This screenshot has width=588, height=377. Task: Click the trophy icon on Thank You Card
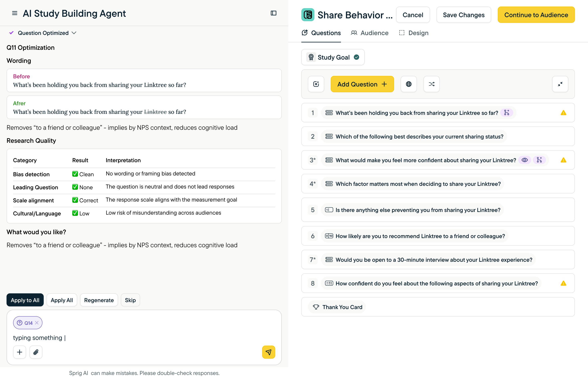click(x=316, y=307)
